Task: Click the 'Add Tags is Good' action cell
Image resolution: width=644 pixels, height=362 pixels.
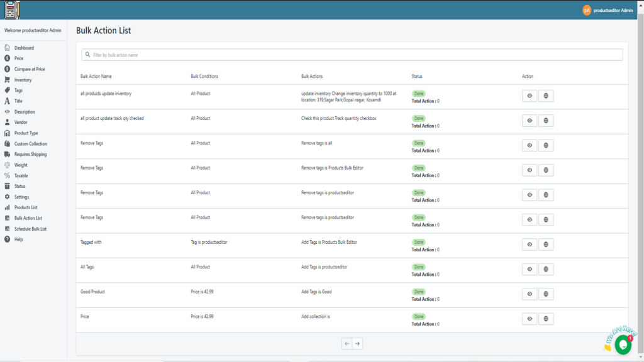Action: pos(316,292)
